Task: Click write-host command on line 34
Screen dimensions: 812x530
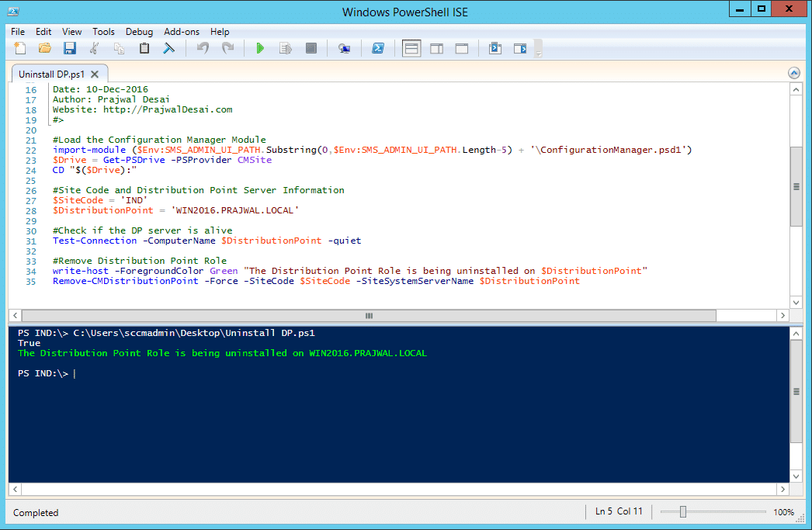Action: (x=81, y=271)
